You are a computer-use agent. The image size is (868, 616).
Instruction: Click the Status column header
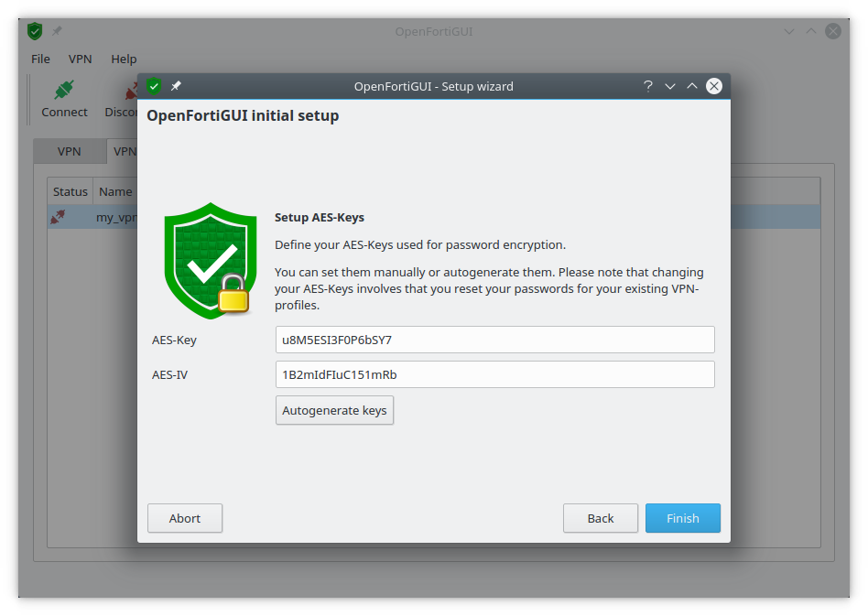point(71,191)
